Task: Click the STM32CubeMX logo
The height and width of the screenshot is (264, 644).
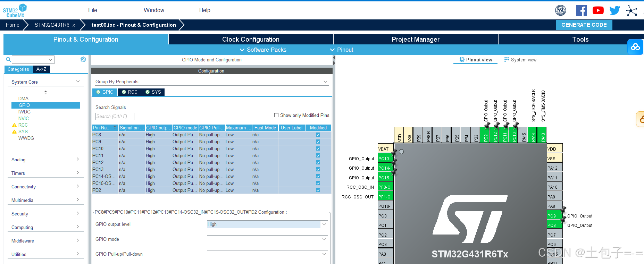Action: (15, 10)
